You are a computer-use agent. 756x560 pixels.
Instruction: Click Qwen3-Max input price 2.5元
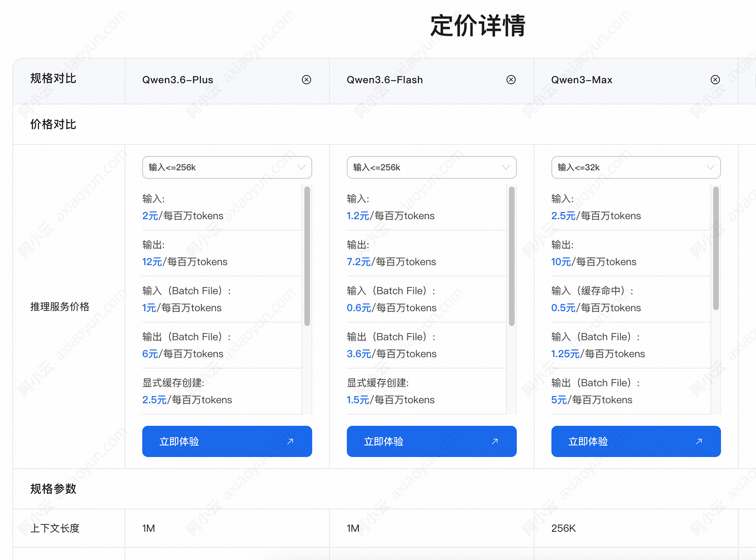[563, 216]
